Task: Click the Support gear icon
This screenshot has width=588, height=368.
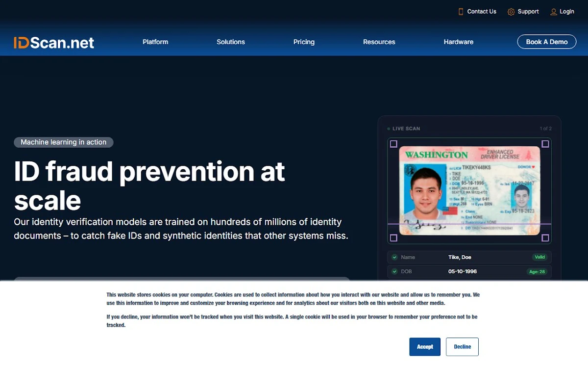Action: pyautogui.click(x=511, y=12)
